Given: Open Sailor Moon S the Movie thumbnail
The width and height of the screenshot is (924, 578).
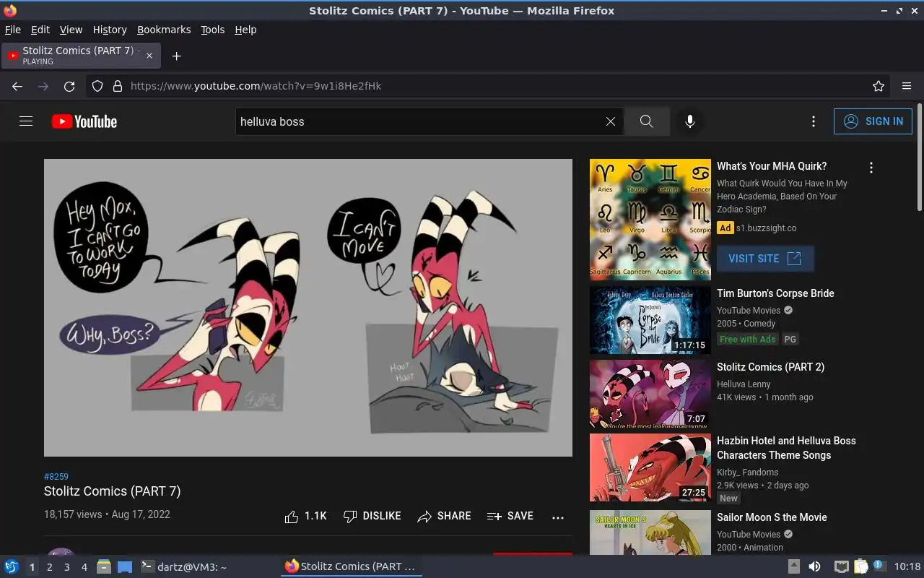Looking at the screenshot, I should tap(650, 533).
